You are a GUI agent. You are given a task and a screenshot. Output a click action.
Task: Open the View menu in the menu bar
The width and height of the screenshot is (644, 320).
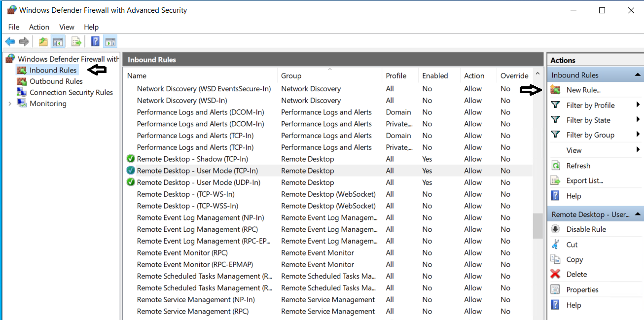67,27
